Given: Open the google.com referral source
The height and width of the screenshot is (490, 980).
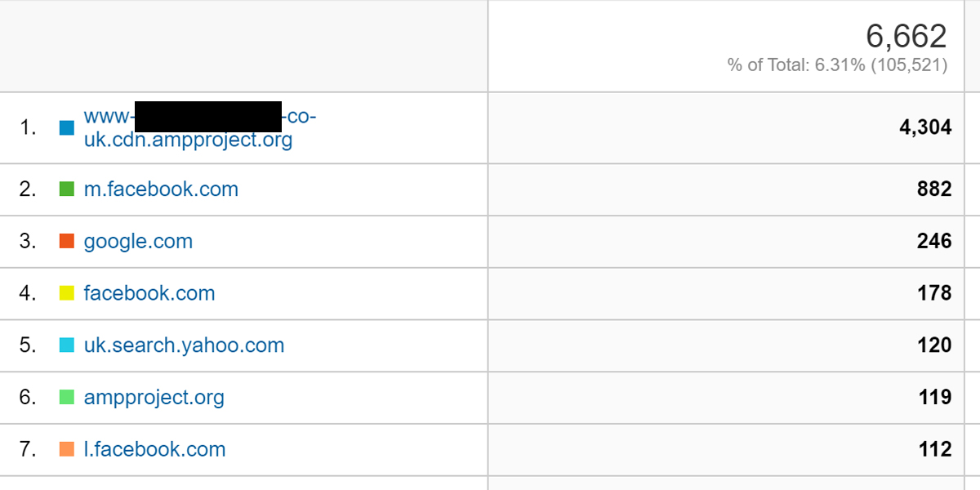Looking at the screenshot, I should coord(138,242).
